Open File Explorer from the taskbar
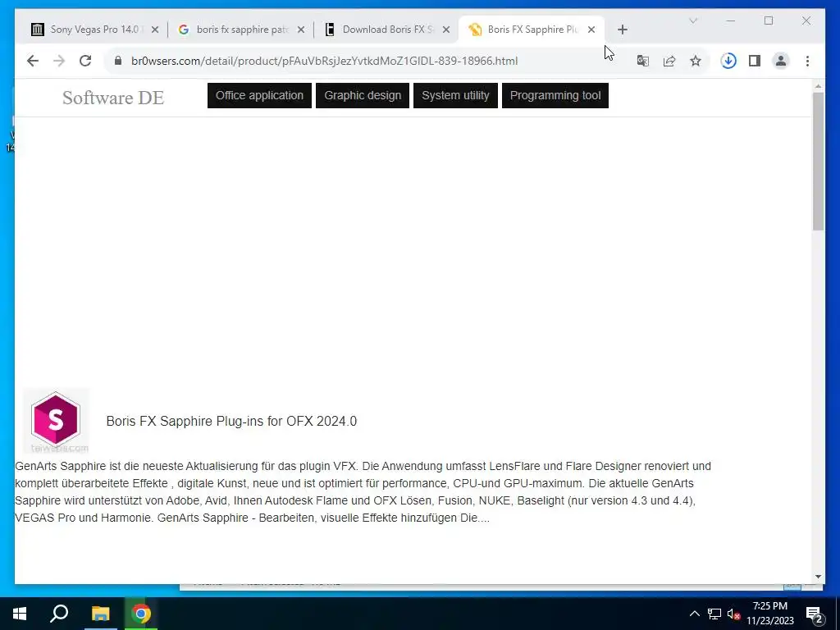Screen dimensions: 840x630 (100, 614)
